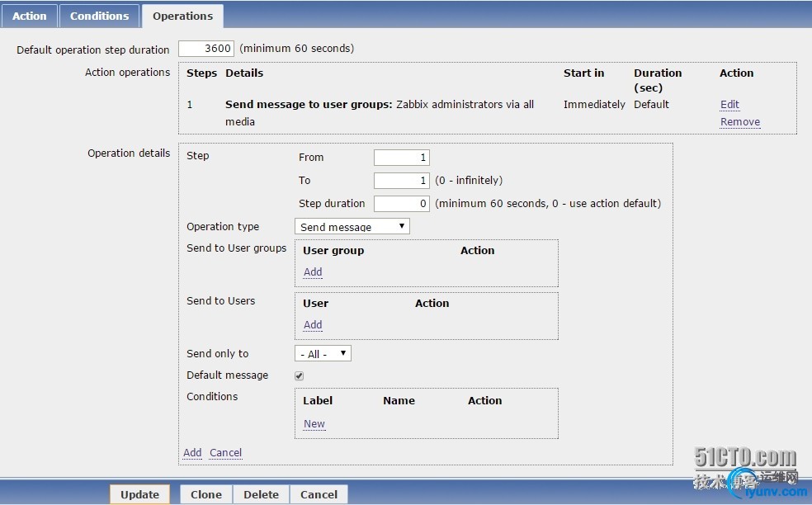This screenshot has height=505, width=812.
Task: Switch to the Action tab
Action: tap(30, 16)
